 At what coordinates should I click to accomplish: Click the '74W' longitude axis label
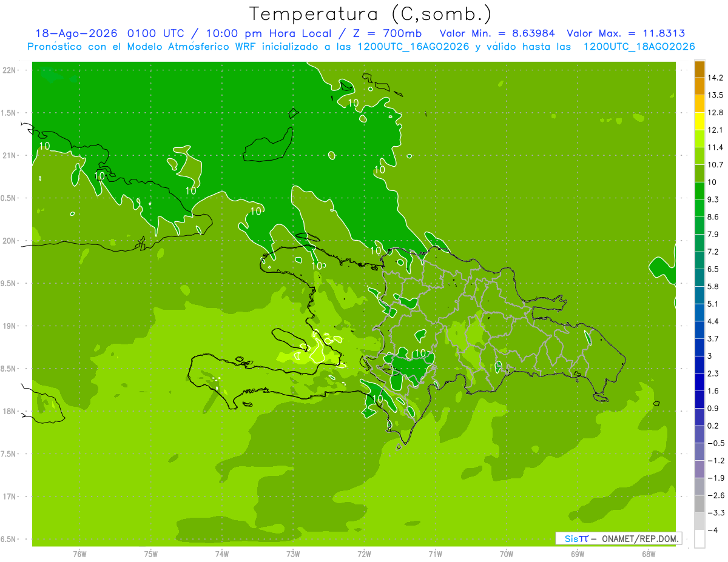coord(222,554)
